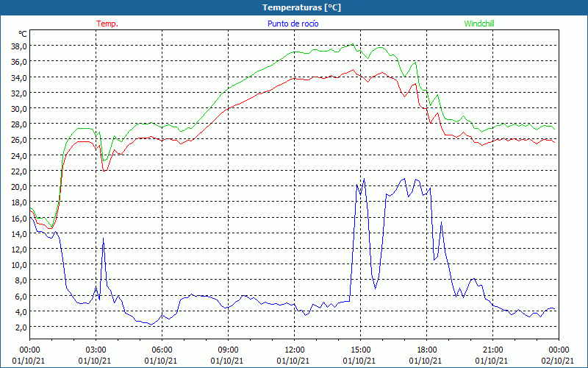Click the '21:00' x-axis time label
Screen dimensions: 588x368
pyautogui.click(x=492, y=350)
